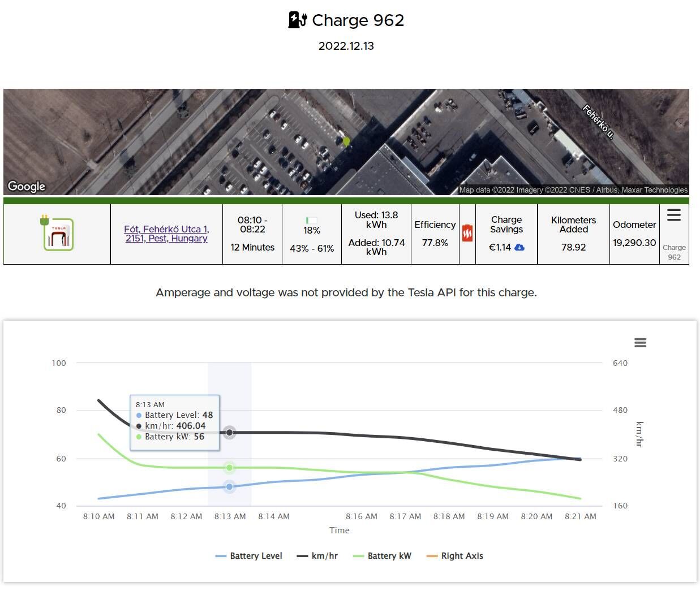Toggle km/hr series in legend

317,556
